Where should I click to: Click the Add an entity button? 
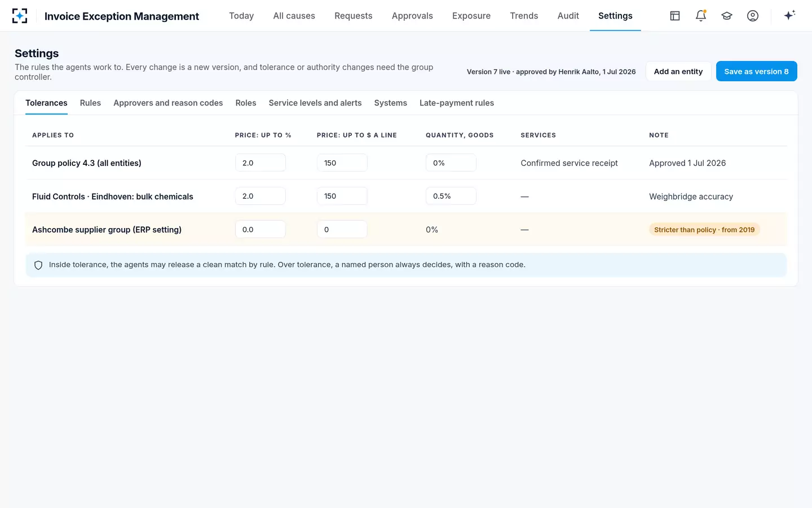click(x=678, y=71)
